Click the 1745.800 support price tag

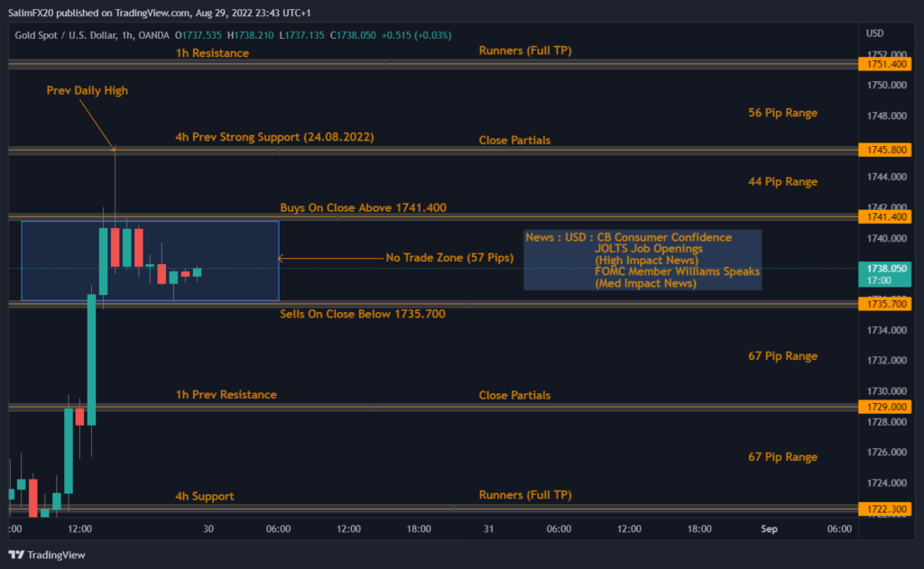coord(885,150)
